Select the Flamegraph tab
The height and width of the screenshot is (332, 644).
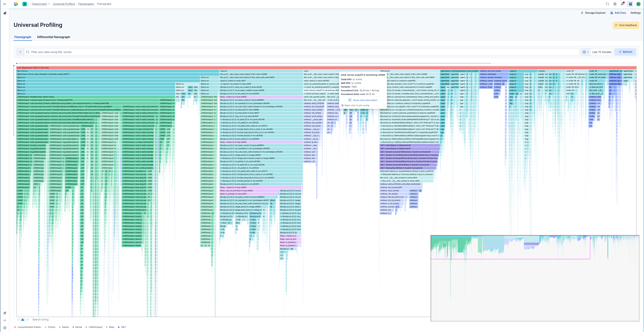pos(22,37)
